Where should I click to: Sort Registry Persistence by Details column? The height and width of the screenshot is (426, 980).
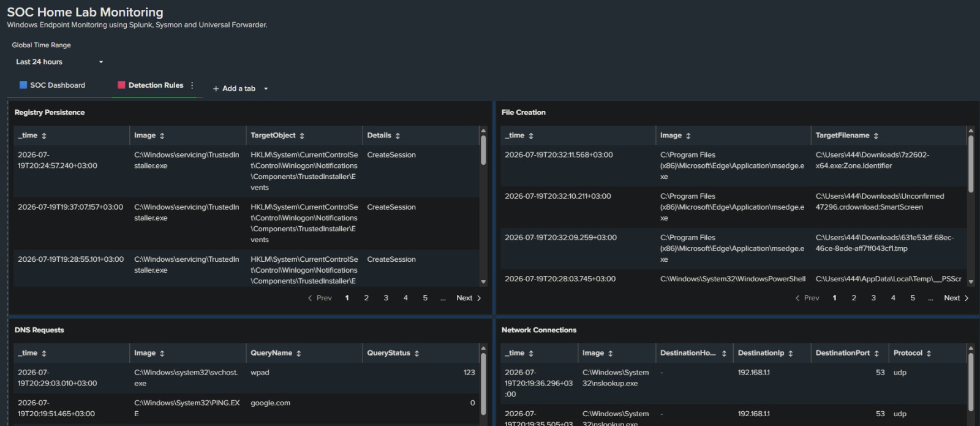(x=383, y=135)
